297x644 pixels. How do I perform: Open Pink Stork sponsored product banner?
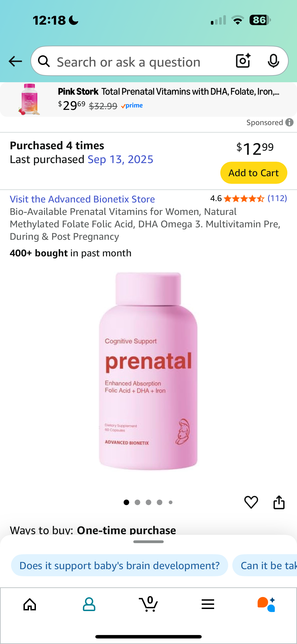click(x=148, y=100)
